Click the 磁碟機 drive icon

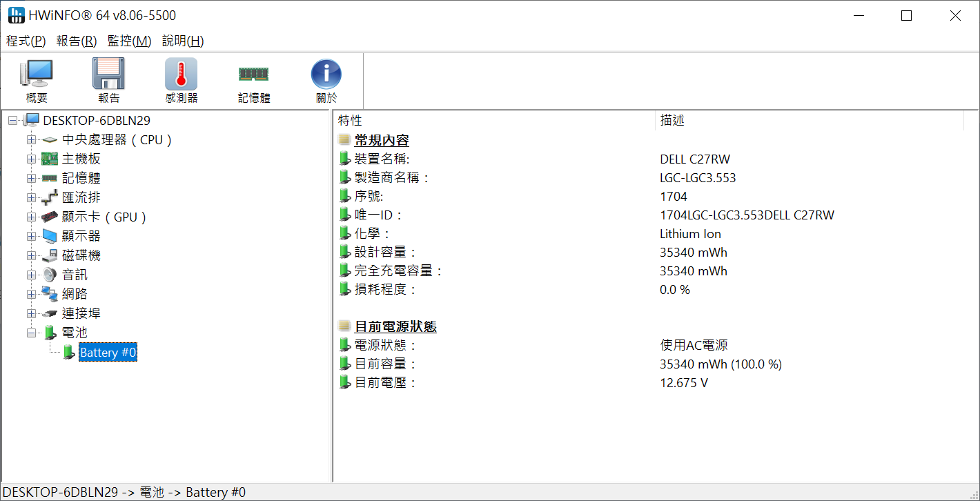49,255
